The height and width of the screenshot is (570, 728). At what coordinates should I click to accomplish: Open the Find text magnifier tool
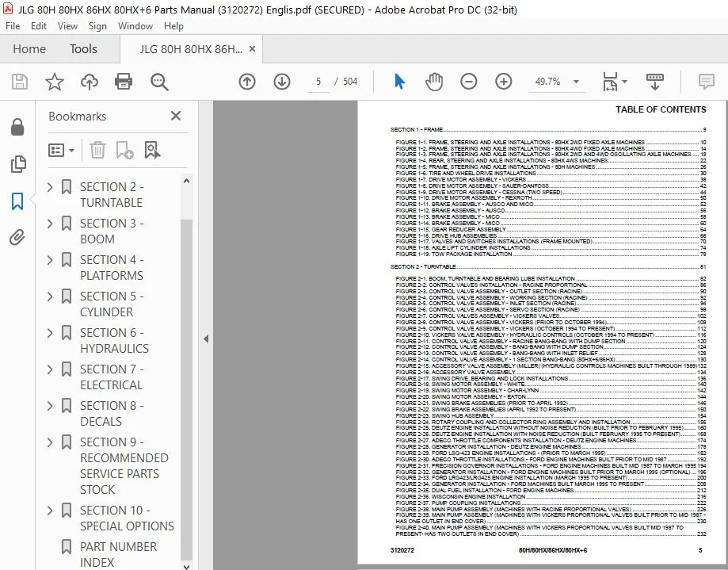pyautogui.click(x=159, y=82)
